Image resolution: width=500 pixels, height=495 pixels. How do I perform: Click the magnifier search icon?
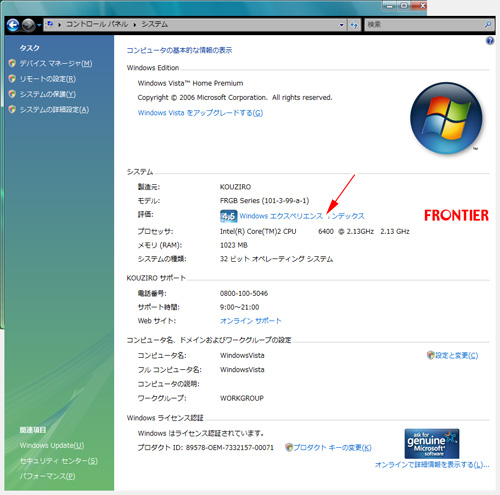[x=488, y=24]
